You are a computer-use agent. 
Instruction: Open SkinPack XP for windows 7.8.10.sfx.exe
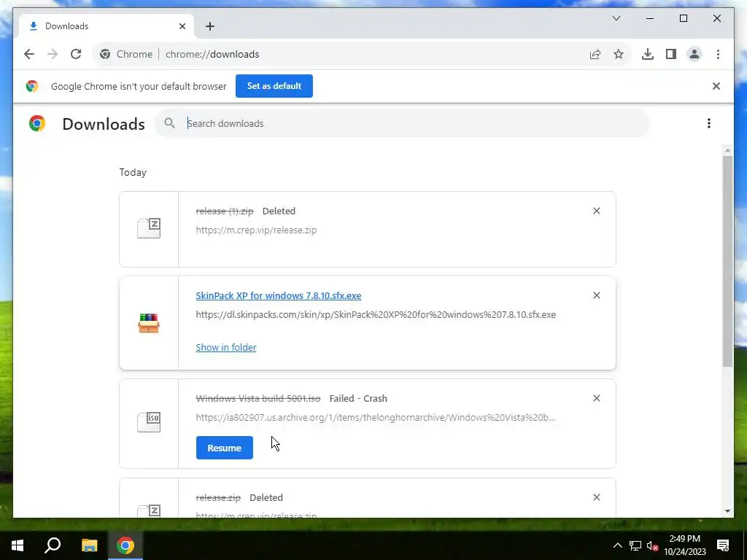278,296
